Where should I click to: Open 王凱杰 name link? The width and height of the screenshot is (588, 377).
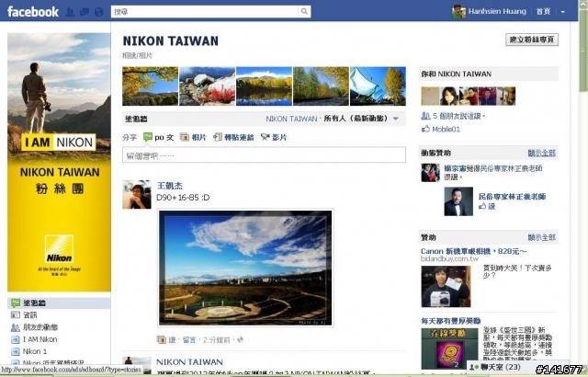(x=169, y=186)
